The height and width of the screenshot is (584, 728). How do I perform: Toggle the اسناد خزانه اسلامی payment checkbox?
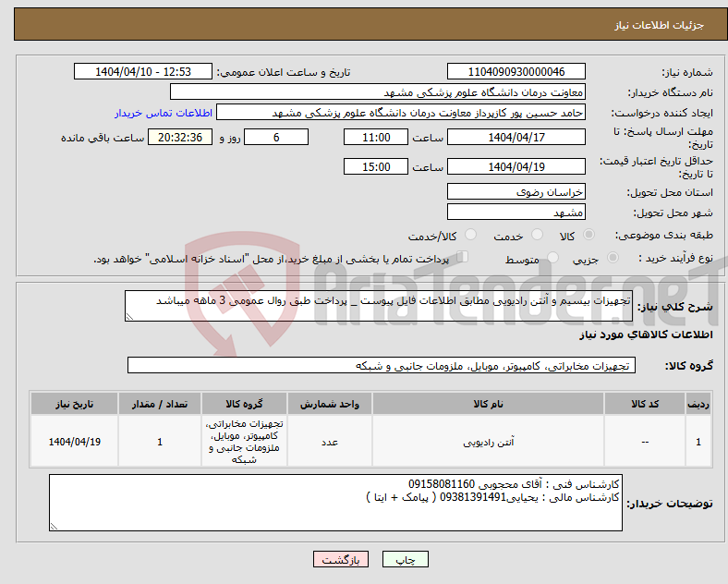coord(463,257)
